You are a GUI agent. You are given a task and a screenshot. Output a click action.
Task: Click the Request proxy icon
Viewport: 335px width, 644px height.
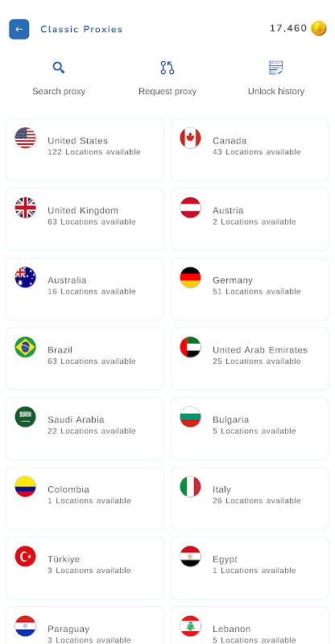167,68
